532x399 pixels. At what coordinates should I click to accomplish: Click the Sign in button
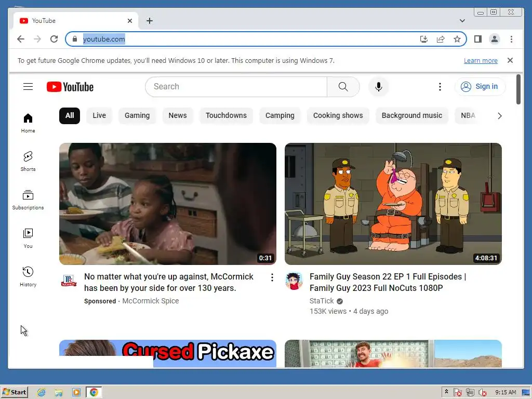480,87
